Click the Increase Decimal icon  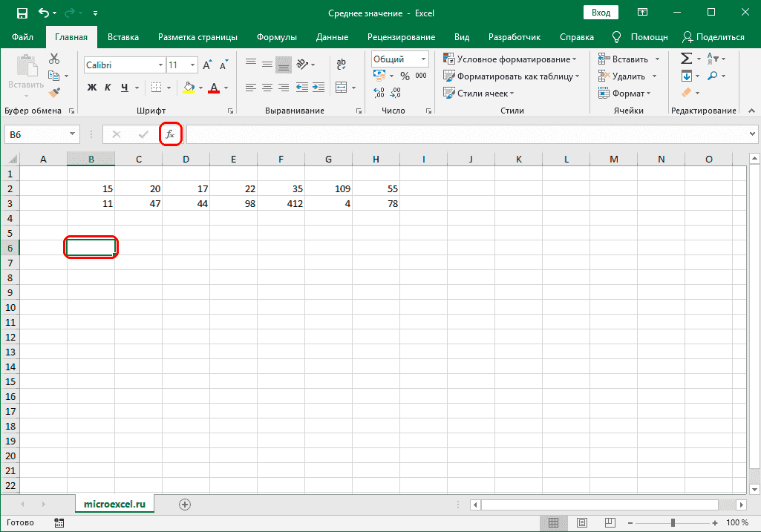point(379,92)
